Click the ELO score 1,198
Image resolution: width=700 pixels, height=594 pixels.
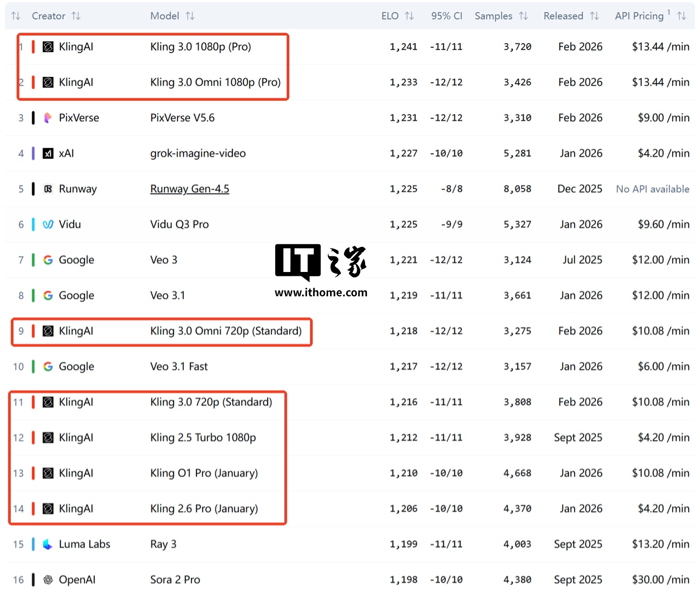click(x=403, y=579)
